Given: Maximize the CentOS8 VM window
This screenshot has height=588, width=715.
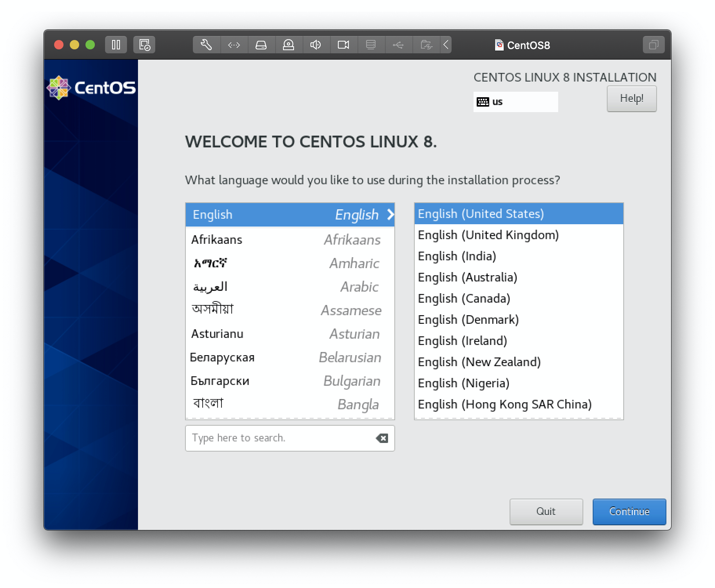Looking at the screenshot, I should (x=90, y=45).
